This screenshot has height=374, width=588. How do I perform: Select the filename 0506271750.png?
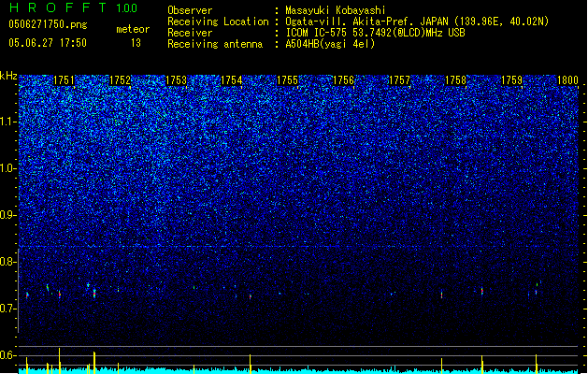(x=48, y=25)
